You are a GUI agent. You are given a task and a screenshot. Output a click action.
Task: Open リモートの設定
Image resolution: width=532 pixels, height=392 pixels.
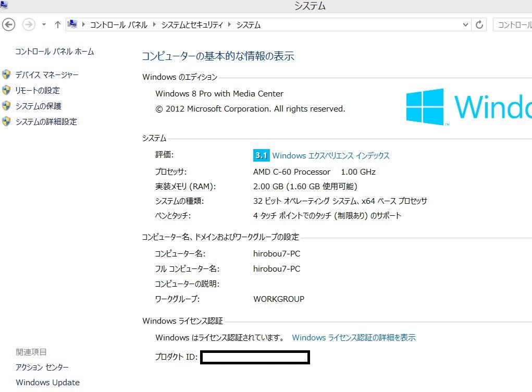tap(38, 90)
